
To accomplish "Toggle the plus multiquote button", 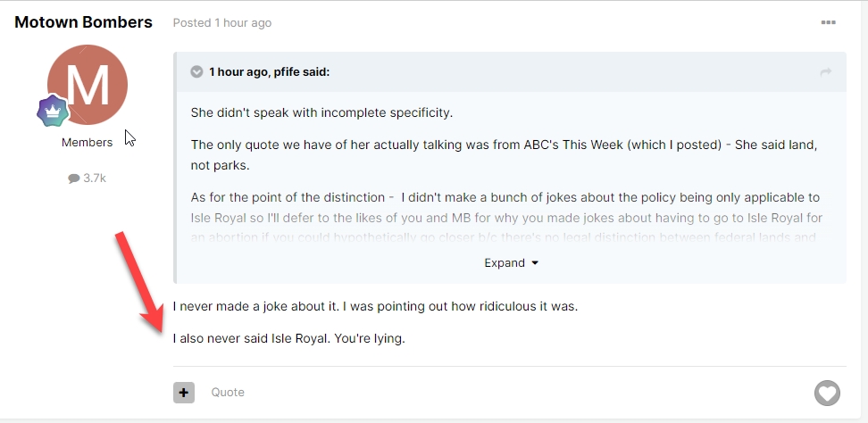I will pyautogui.click(x=184, y=393).
